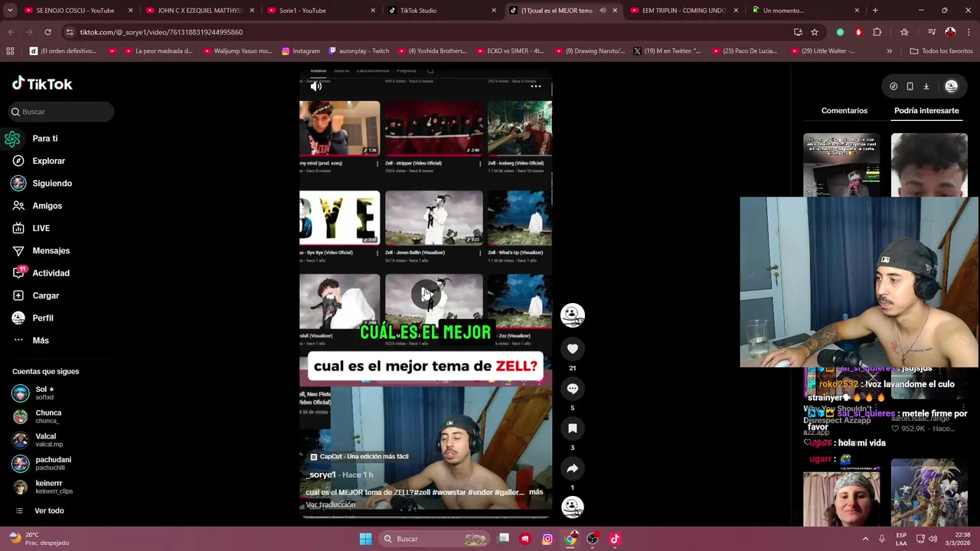Like the video with heart icon

(x=572, y=349)
